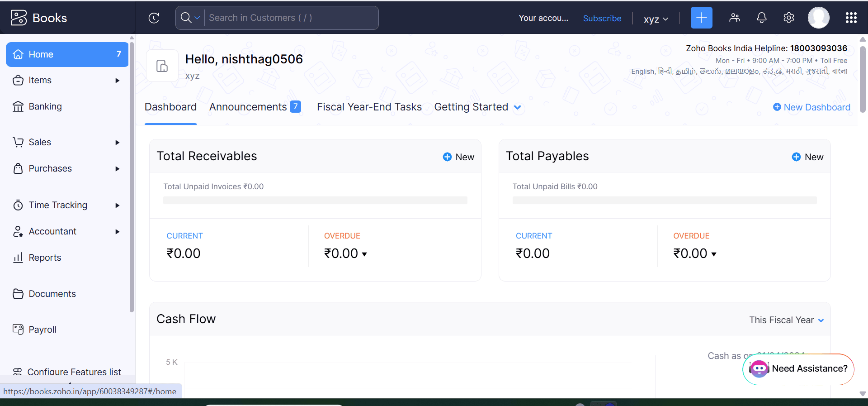Click the Banking building icon

tap(18, 106)
